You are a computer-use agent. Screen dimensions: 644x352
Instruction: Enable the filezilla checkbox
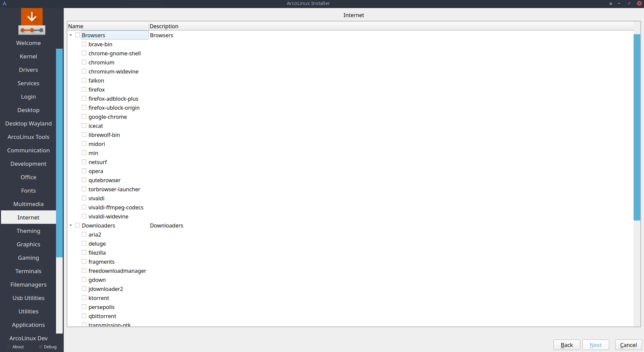click(84, 252)
